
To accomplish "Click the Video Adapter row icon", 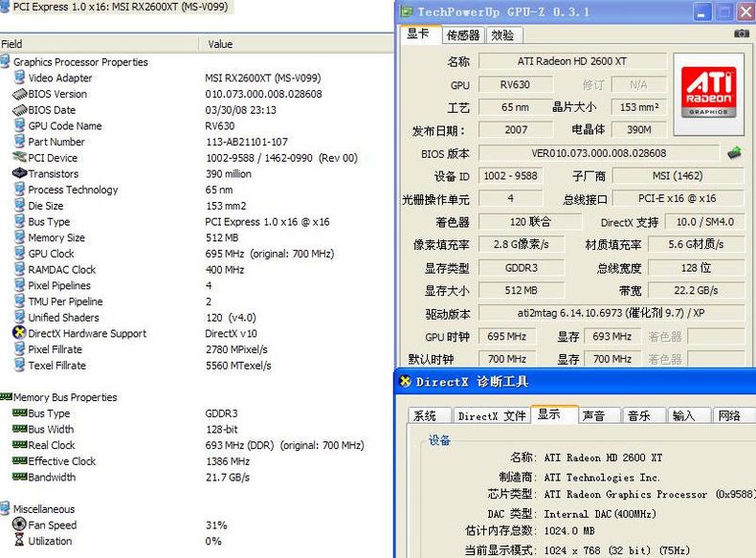I will pyautogui.click(x=19, y=78).
